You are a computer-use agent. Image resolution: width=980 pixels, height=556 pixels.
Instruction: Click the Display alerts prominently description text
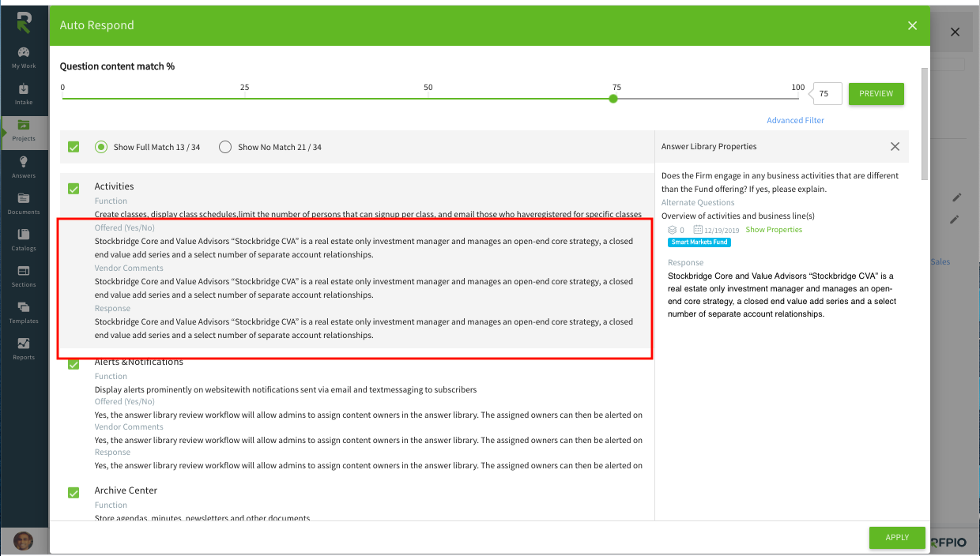pos(286,389)
